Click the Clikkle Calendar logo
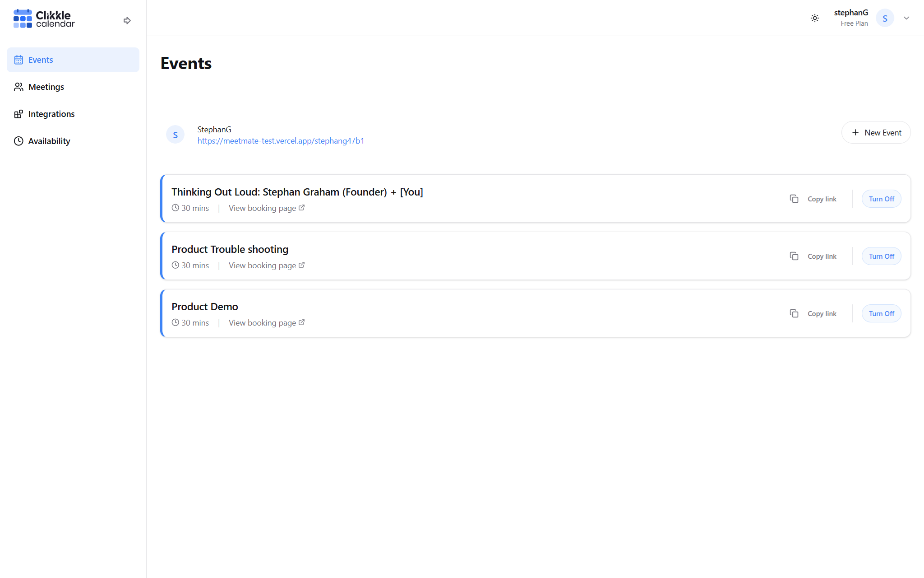 click(x=44, y=19)
